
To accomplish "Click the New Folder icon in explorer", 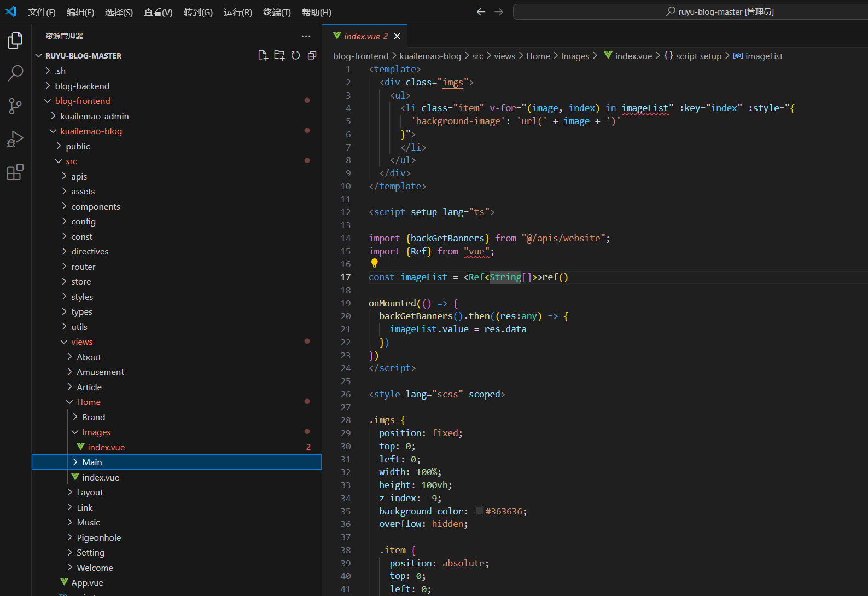I will [279, 55].
